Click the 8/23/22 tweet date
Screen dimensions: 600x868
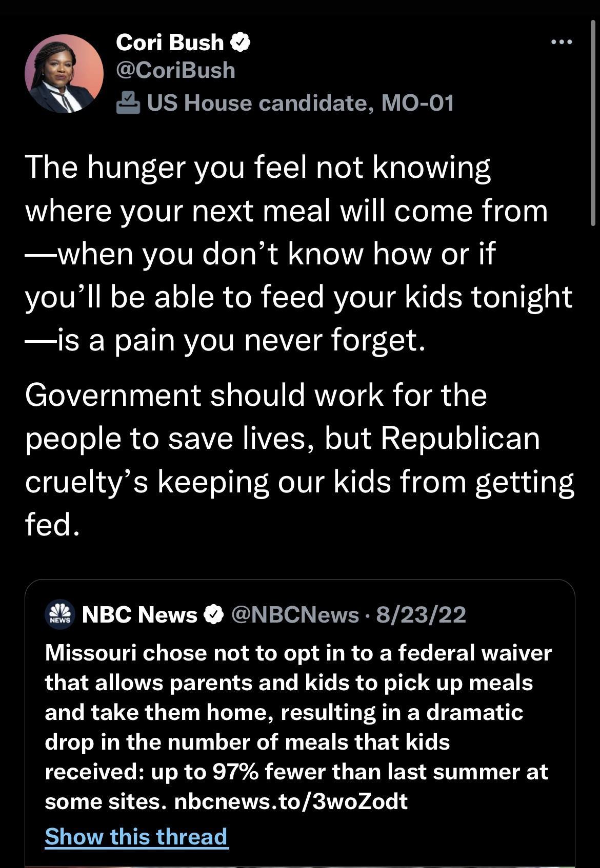(421, 614)
